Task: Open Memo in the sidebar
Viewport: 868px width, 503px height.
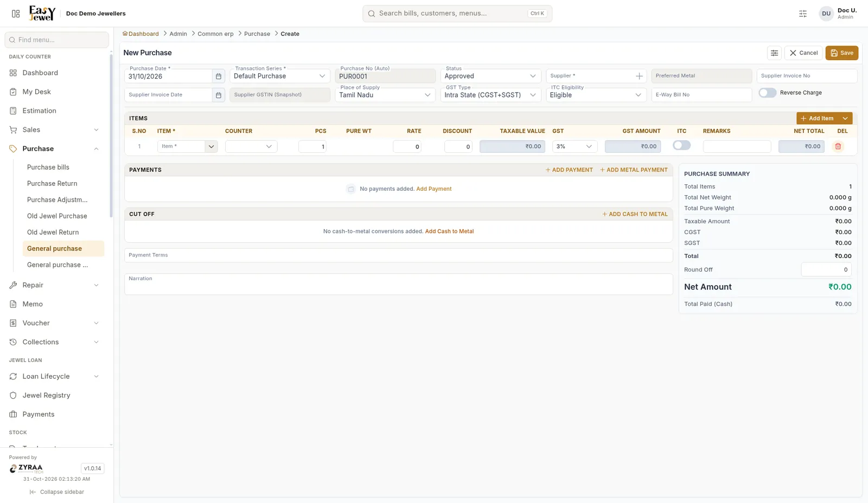Action: [33, 304]
